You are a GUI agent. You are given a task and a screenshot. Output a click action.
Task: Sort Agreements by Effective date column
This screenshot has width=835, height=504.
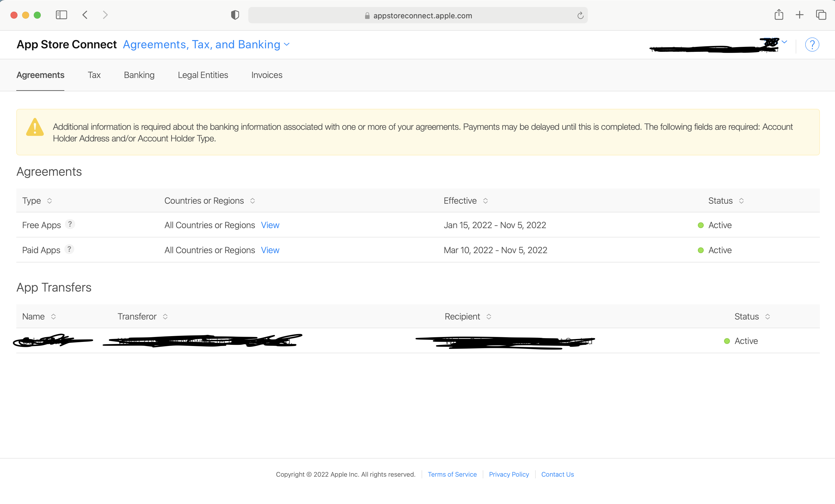(x=466, y=200)
